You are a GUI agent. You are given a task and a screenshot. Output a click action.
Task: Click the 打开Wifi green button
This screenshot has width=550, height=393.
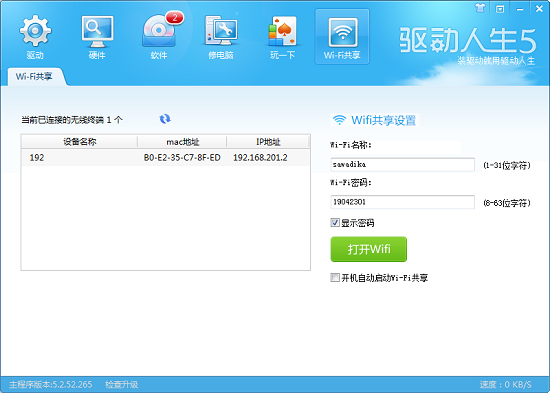click(369, 249)
